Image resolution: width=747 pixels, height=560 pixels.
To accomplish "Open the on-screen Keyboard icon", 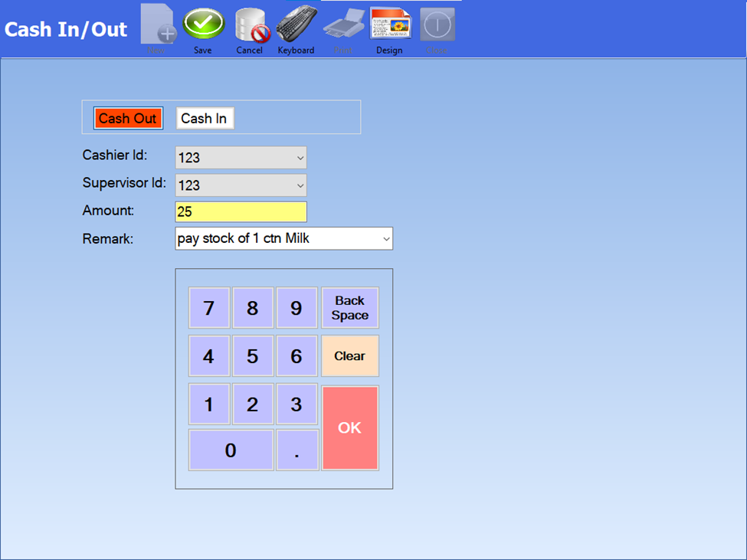I will (296, 25).
